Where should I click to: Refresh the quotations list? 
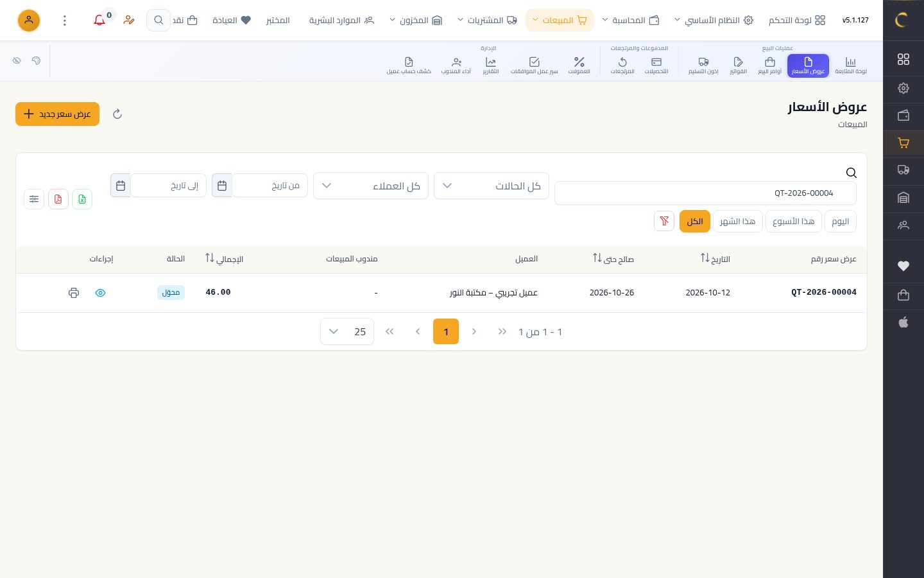[x=117, y=114]
